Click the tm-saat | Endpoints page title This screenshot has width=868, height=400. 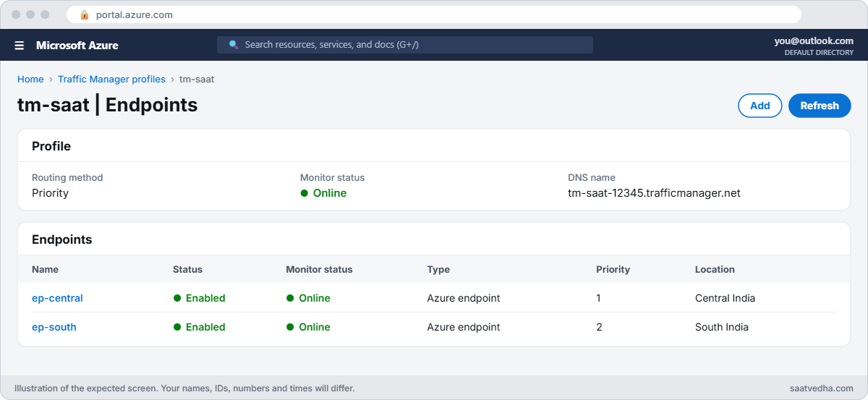point(107,105)
